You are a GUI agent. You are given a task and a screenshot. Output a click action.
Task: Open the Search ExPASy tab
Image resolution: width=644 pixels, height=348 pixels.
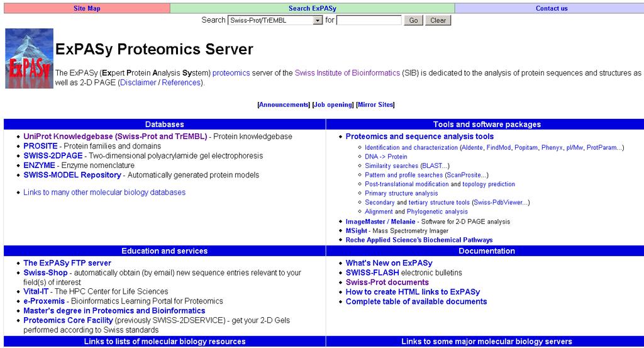[x=312, y=8]
